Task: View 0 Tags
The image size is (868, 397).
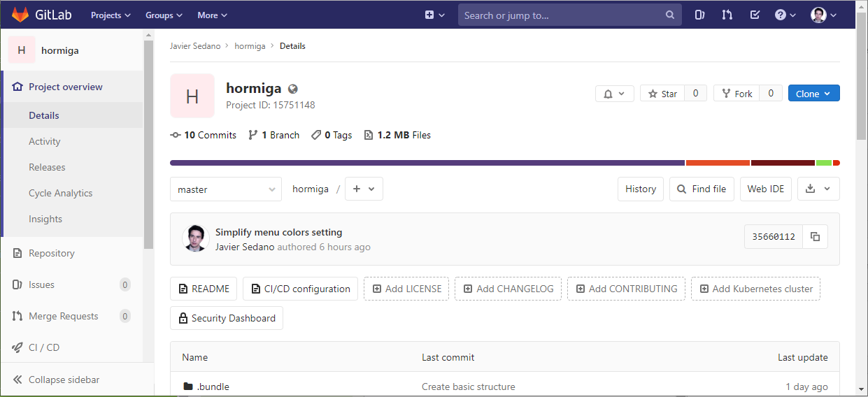Action: (x=332, y=135)
